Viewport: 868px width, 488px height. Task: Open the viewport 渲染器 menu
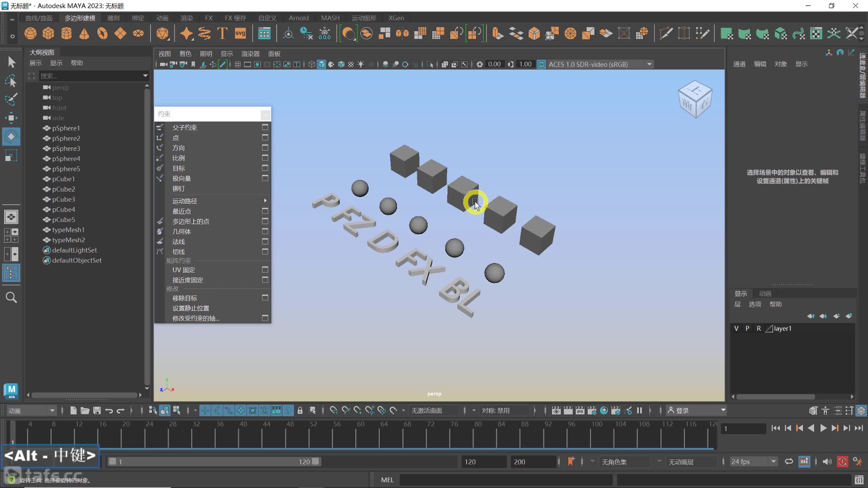[250, 54]
